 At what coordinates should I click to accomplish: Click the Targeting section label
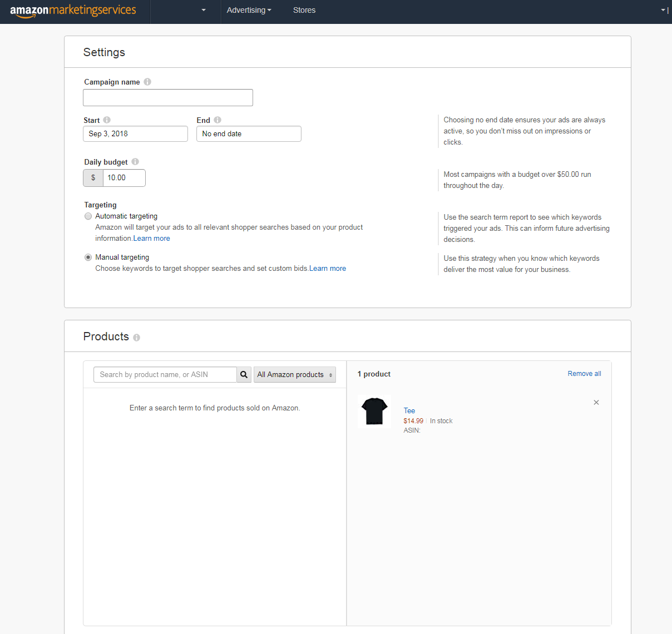(x=100, y=205)
